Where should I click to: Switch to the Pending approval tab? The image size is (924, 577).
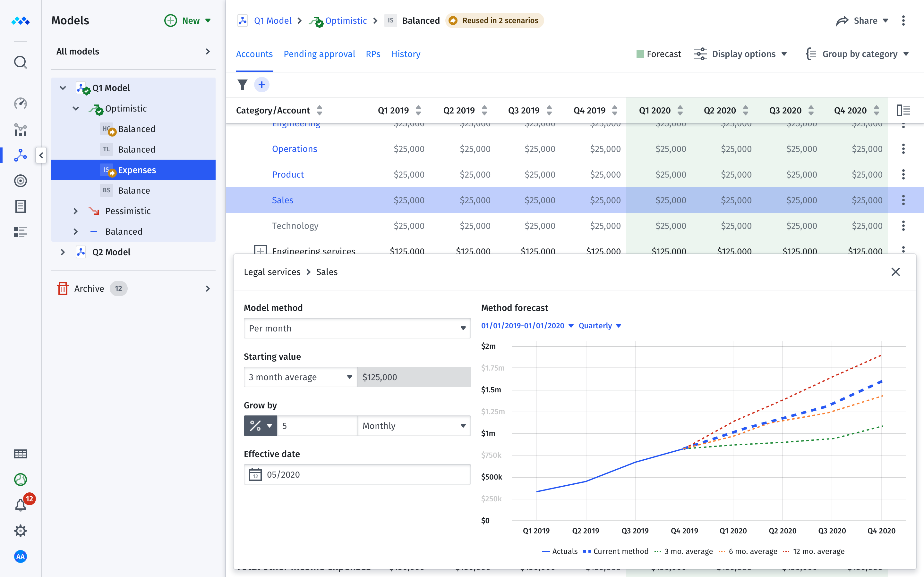tap(320, 54)
